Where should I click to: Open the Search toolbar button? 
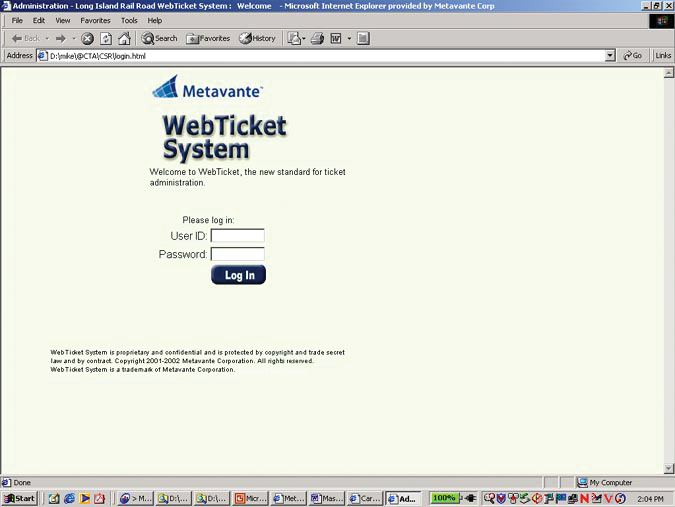159,39
